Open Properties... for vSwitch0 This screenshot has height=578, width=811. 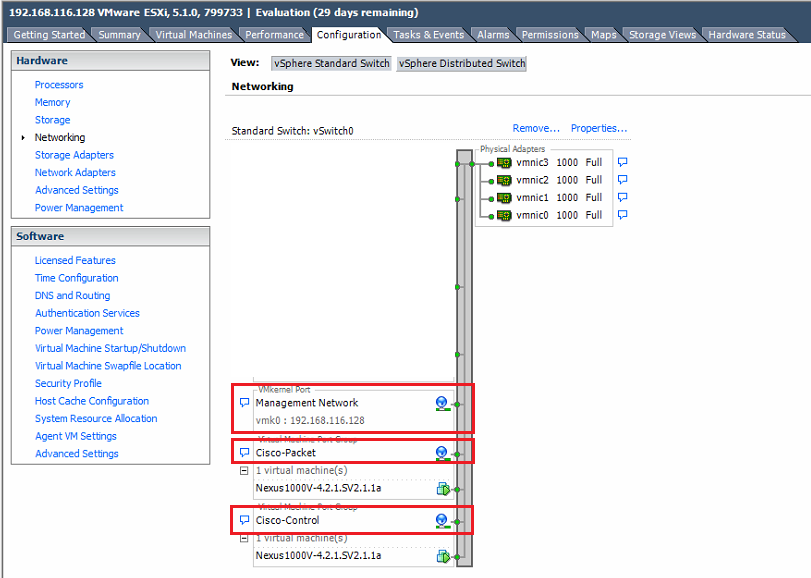tap(599, 128)
